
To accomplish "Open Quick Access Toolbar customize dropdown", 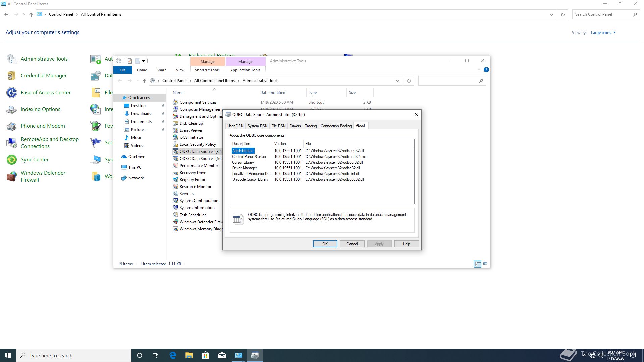I will coord(143,61).
